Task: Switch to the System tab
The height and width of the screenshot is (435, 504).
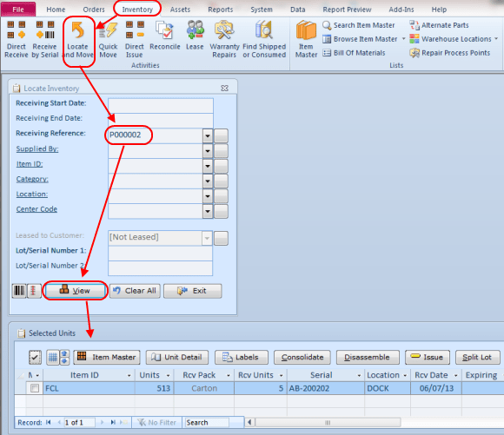Action: click(262, 10)
